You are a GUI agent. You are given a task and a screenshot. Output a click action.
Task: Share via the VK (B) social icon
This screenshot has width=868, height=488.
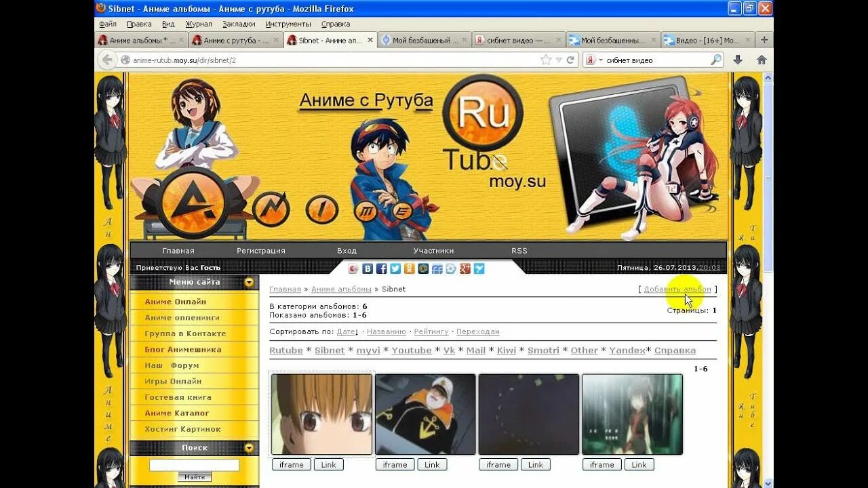coord(368,268)
